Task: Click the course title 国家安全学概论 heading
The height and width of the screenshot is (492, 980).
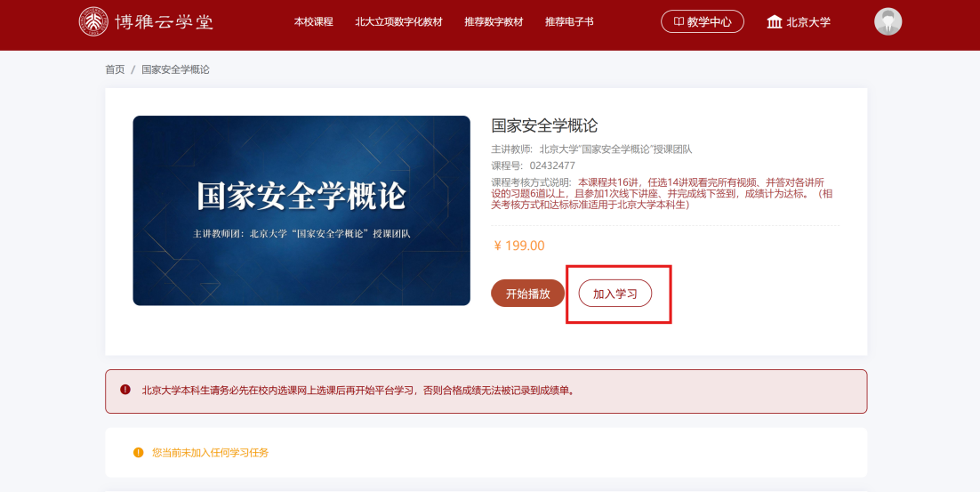Action: click(x=544, y=125)
